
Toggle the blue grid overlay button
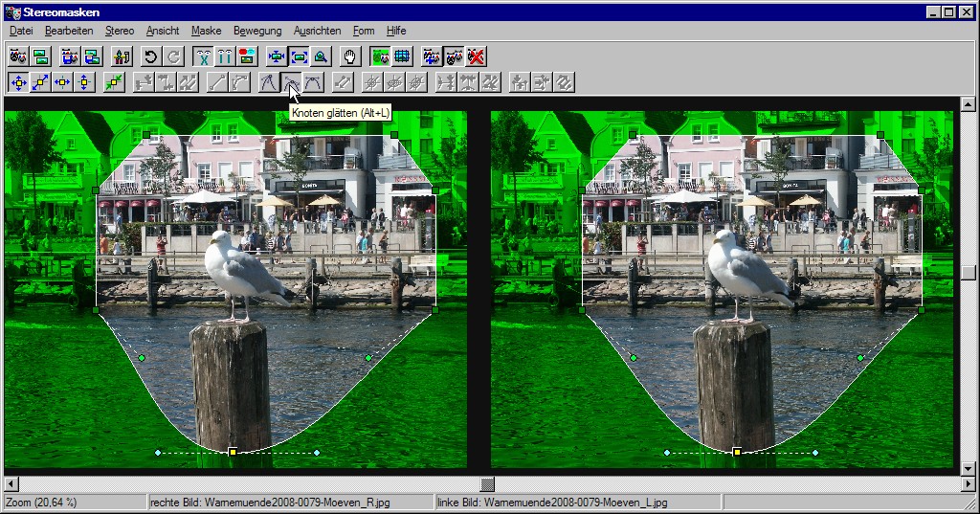(x=402, y=56)
